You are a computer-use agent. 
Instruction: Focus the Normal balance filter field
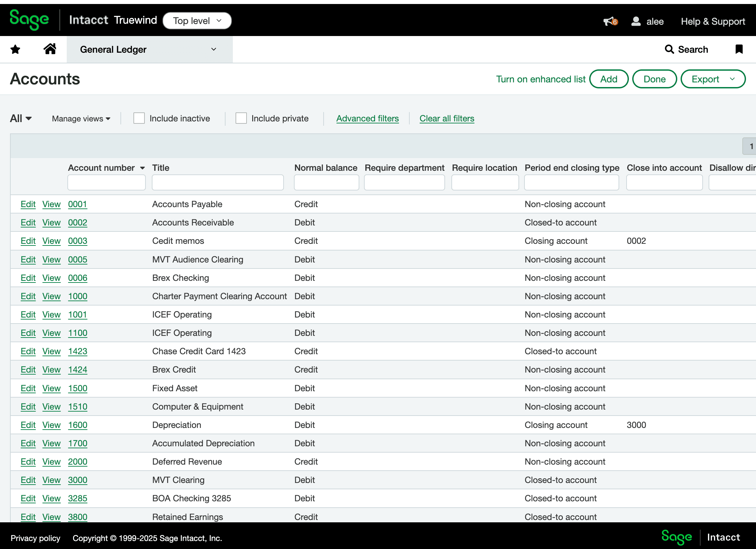pyautogui.click(x=326, y=182)
